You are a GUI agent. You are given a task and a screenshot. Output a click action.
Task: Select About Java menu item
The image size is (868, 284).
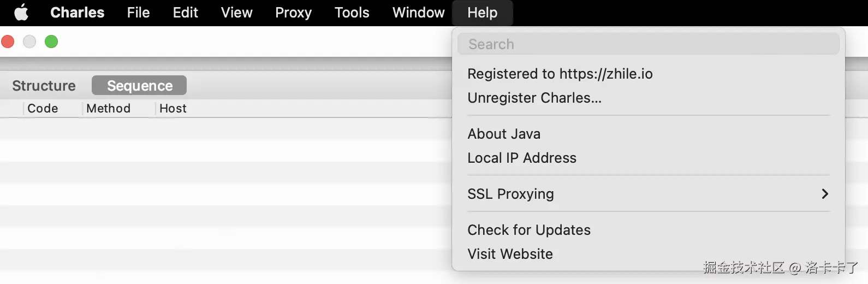click(x=649, y=134)
